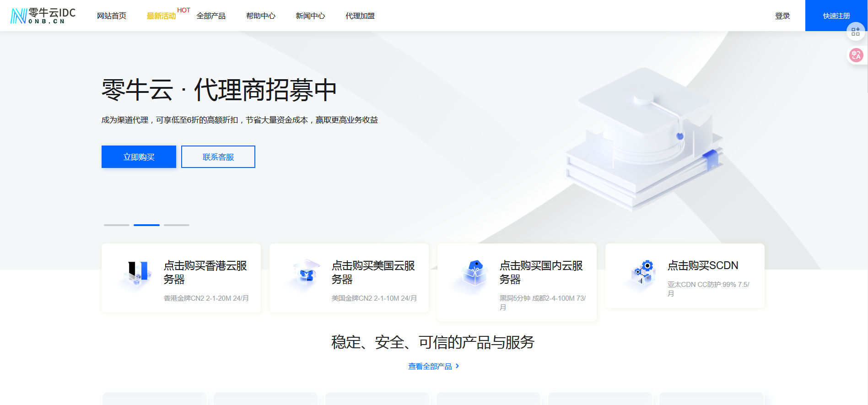Open the QR grid floating icon

click(855, 32)
